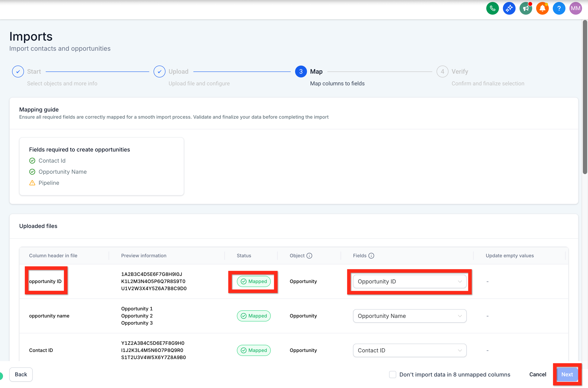Screen dimensions: 588x388
Task: Open the orange bell notifications icon
Action: click(542, 8)
